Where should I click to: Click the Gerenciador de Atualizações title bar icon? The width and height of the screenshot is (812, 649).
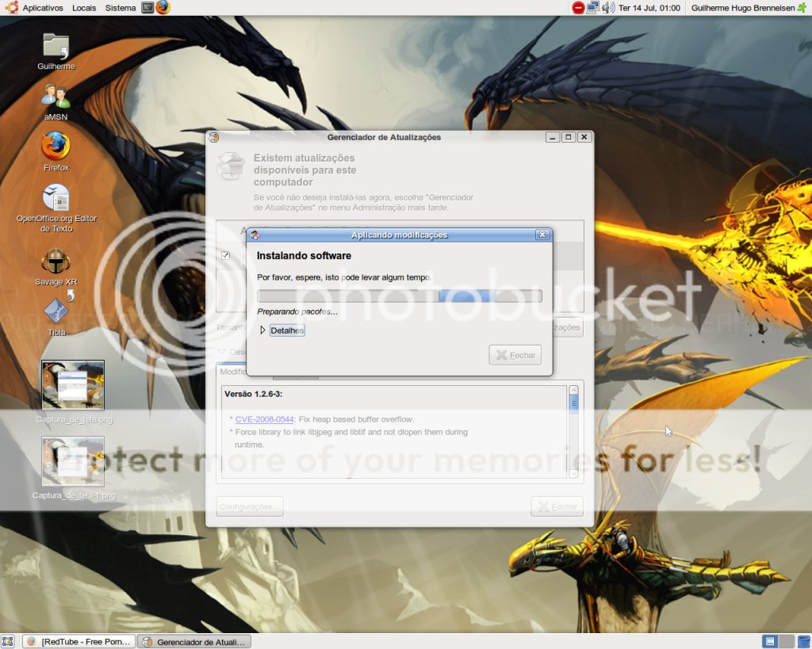tap(214, 137)
